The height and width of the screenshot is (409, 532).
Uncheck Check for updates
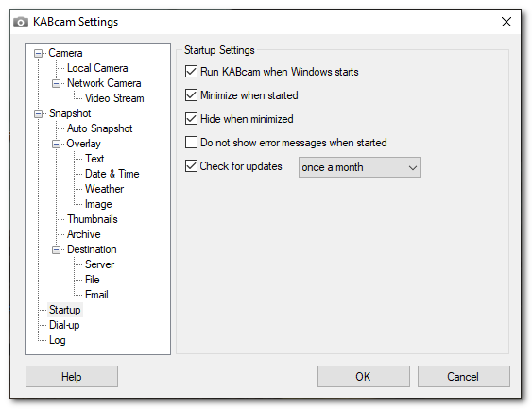click(x=192, y=166)
